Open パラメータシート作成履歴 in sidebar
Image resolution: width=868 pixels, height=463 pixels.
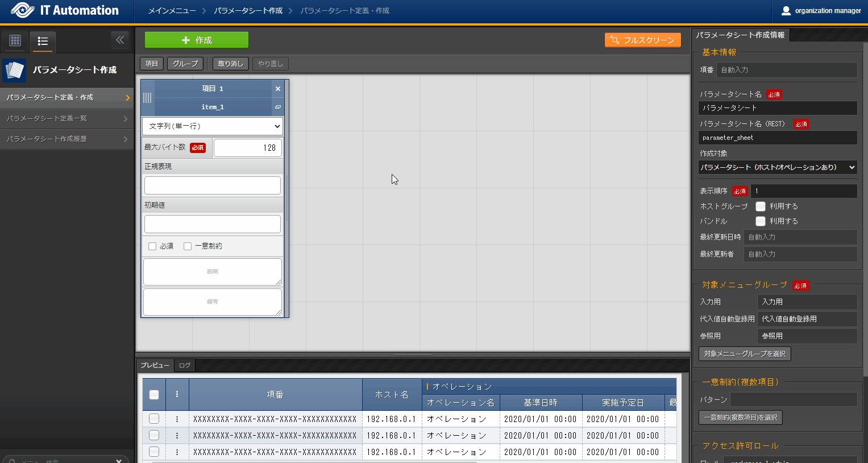[67, 139]
